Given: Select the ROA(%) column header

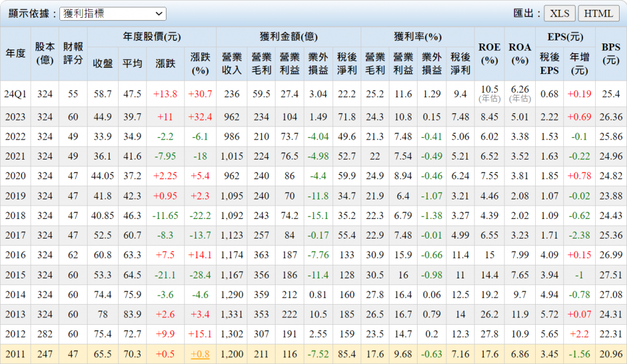Looking at the screenshot, I should coord(520,53).
